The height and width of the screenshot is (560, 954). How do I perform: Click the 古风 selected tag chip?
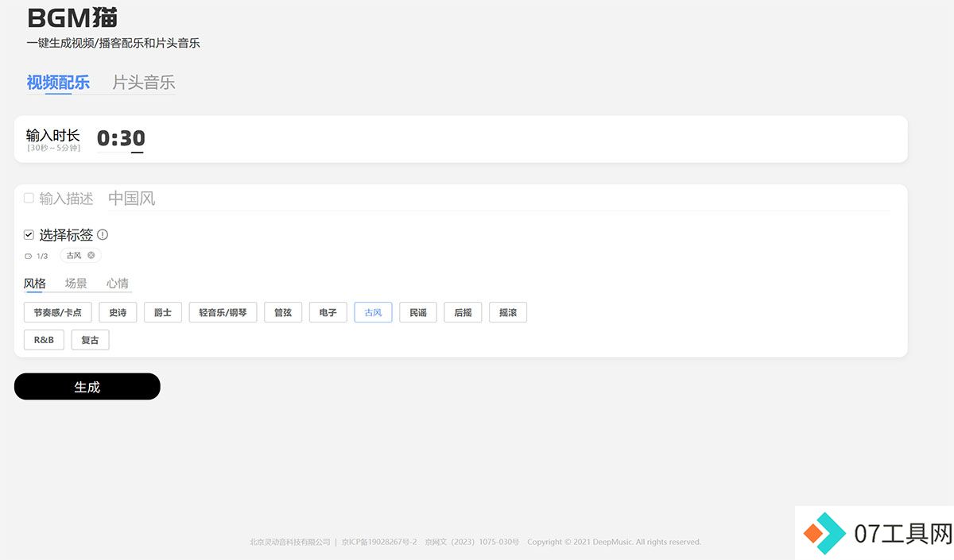click(x=80, y=256)
